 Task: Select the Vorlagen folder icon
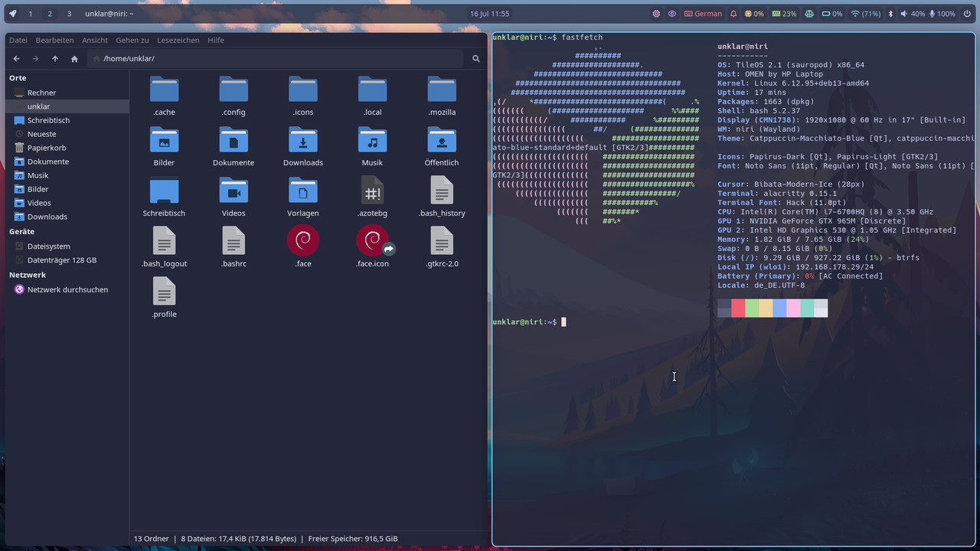pyautogui.click(x=303, y=191)
